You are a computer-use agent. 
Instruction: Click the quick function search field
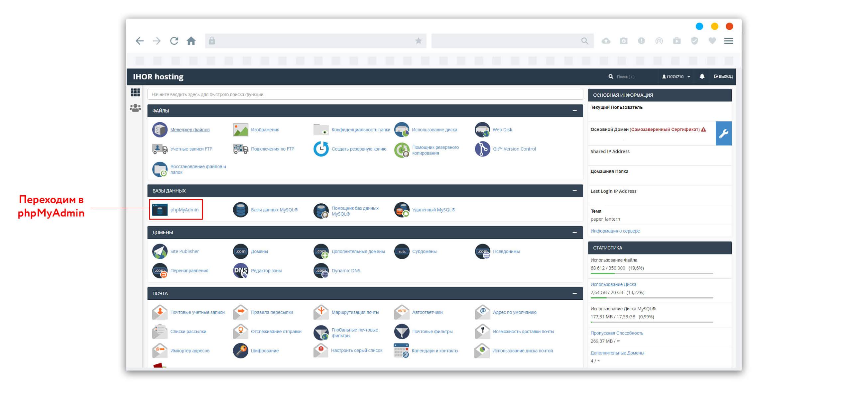click(x=365, y=94)
